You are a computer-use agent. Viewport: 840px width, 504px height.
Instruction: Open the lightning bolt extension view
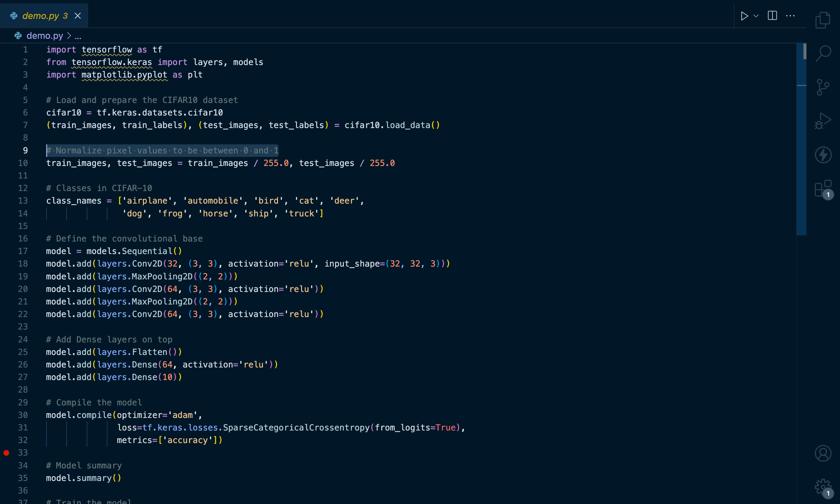coord(823,155)
